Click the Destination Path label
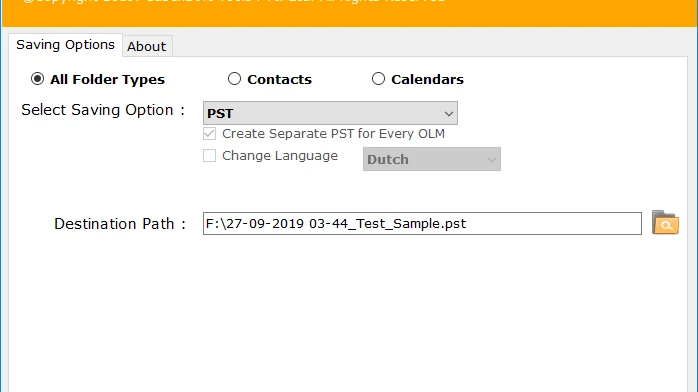Image resolution: width=698 pixels, height=392 pixels. 120,223
